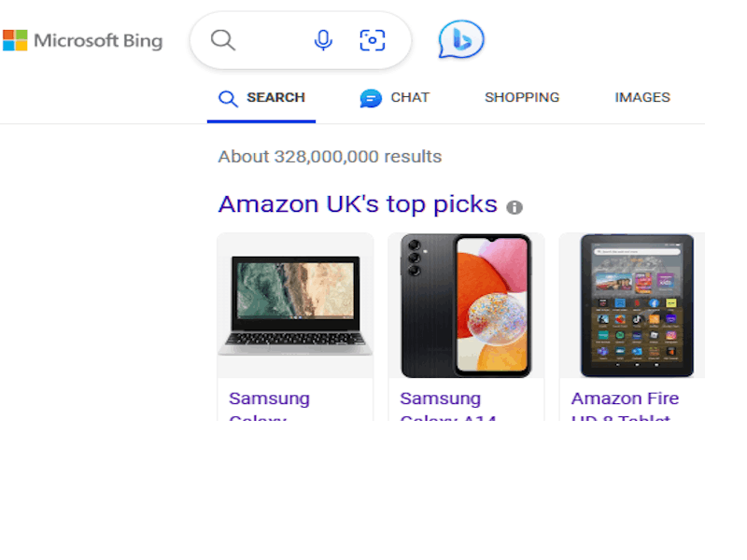Viewport: 747px width, 560px height.
Task: Click the Samsung Galaxy A14 product thumbnail
Action: coord(467,305)
